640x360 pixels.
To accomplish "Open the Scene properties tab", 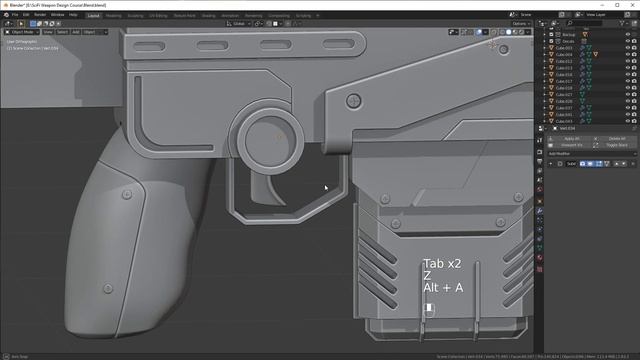I will click(x=540, y=180).
